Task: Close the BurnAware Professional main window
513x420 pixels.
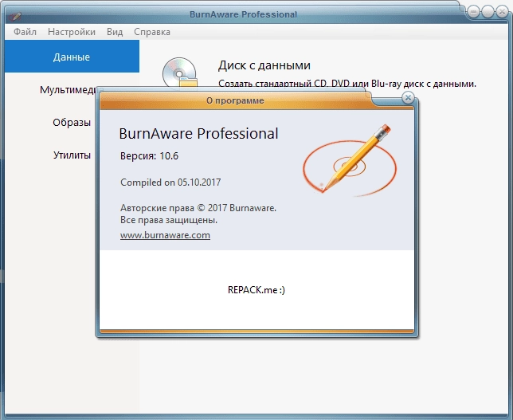Action: coord(502,12)
